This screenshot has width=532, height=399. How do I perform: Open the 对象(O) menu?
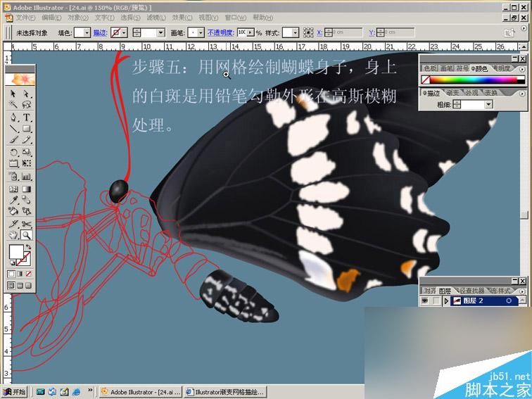[x=78, y=18]
